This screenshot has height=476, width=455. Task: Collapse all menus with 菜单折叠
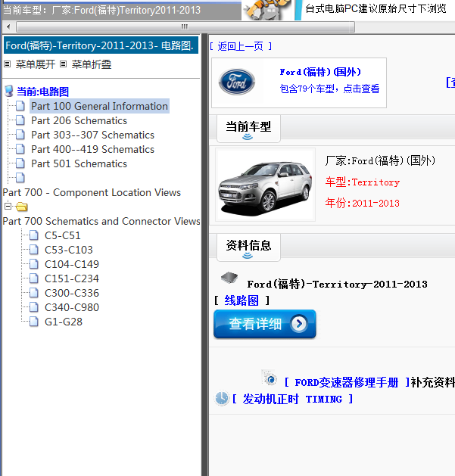[92, 64]
